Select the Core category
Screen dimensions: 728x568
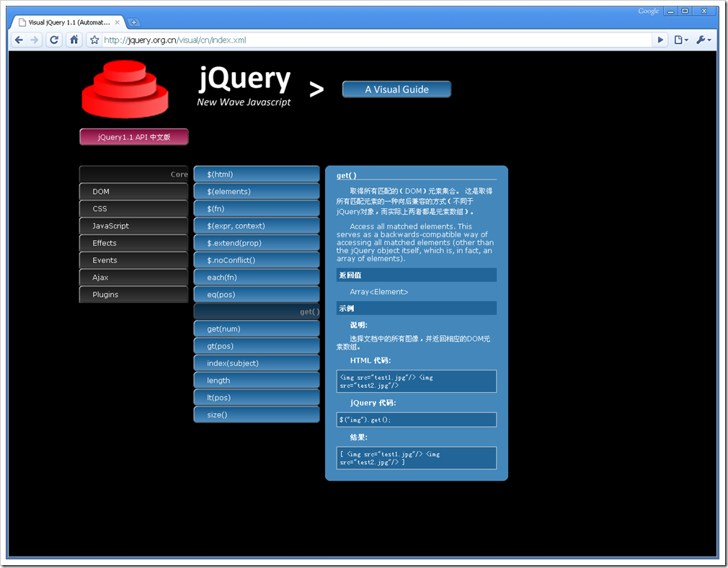[134, 174]
